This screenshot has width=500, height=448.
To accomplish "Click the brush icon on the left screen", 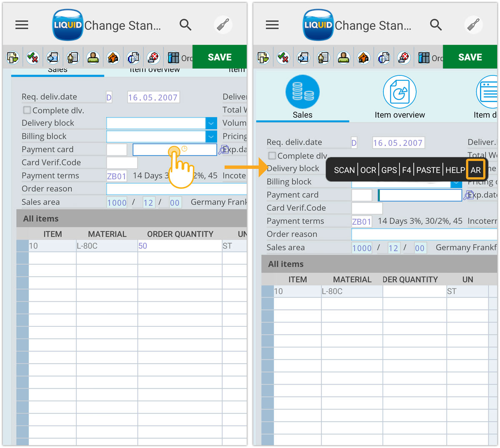I will click(223, 25).
